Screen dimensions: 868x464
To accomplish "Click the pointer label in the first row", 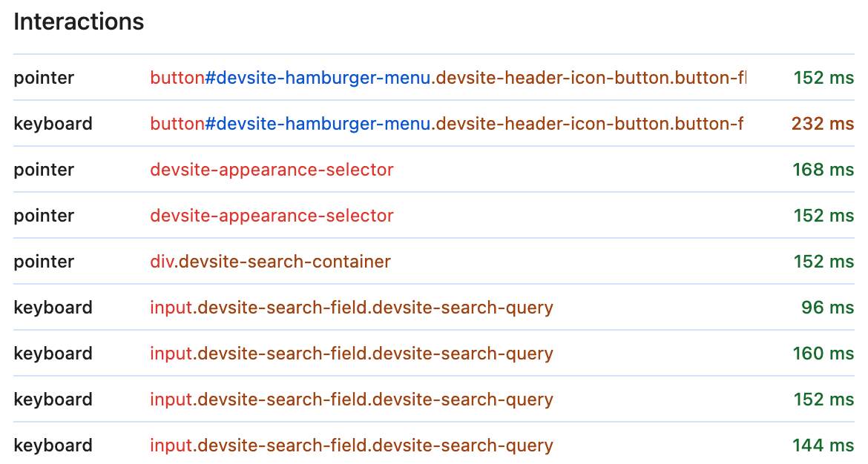I will click(x=43, y=77).
